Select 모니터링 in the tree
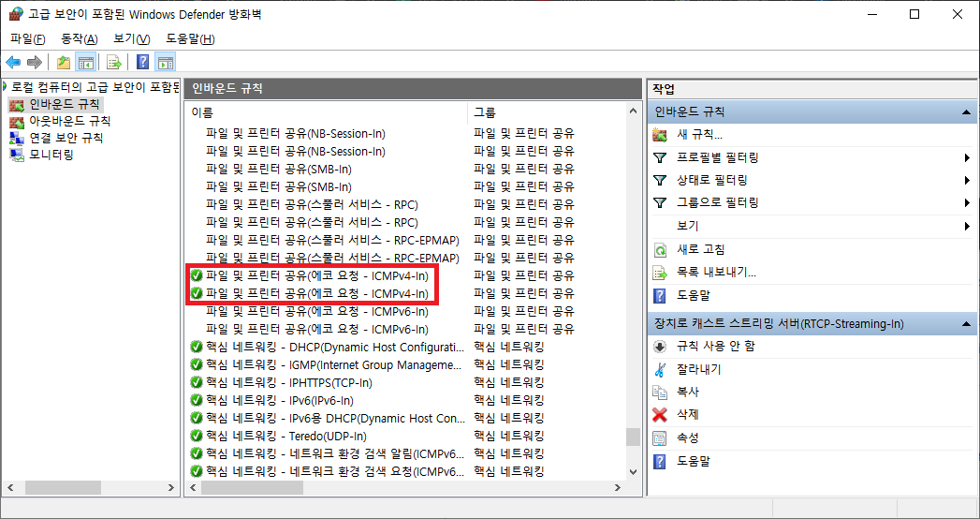Viewport: 980px width, 519px height. (51, 155)
